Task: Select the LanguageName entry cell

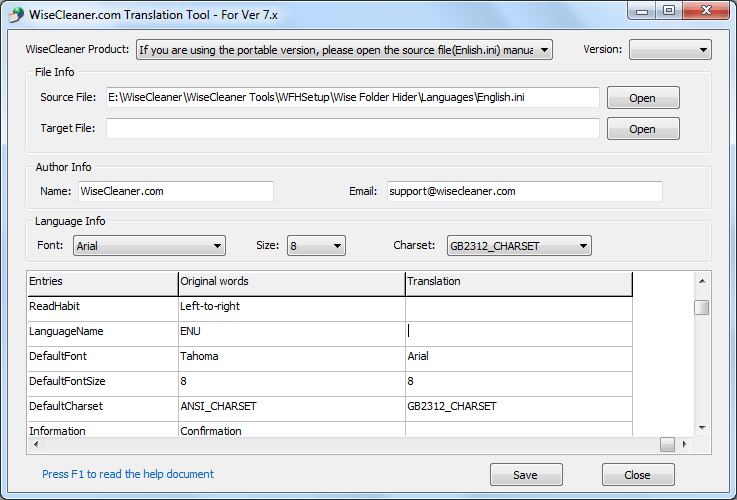Action: (103, 334)
